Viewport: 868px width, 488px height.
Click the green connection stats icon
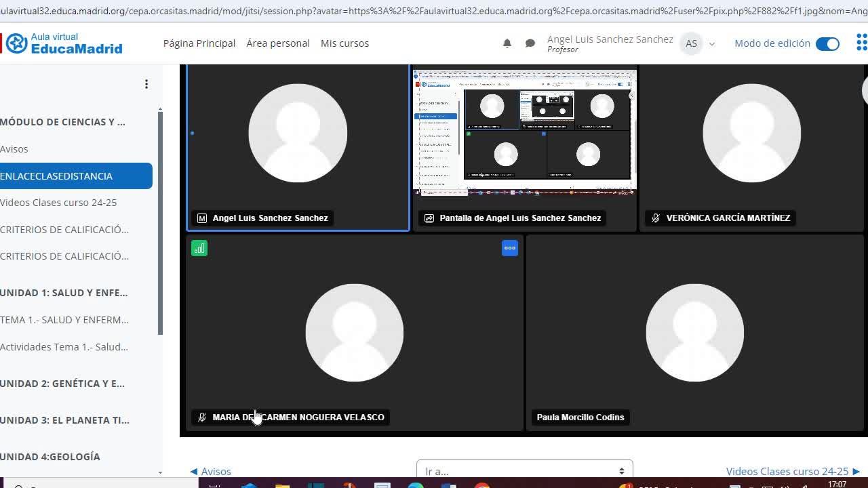point(199,249)
